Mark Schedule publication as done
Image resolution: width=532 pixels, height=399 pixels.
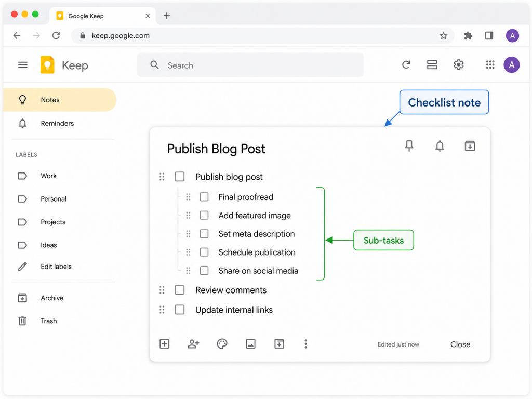click(204, 252)
